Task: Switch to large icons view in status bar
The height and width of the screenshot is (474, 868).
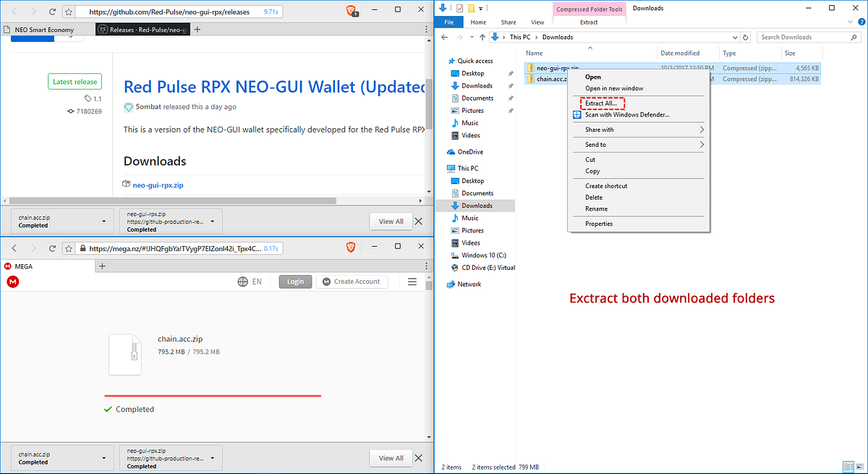Action: (x=859, y=467)
